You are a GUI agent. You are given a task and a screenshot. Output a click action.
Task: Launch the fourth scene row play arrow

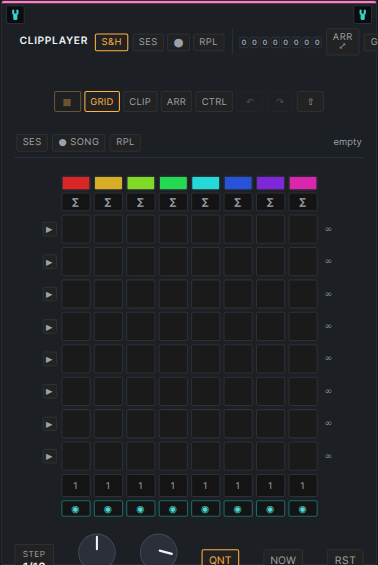tap(49, 327)
